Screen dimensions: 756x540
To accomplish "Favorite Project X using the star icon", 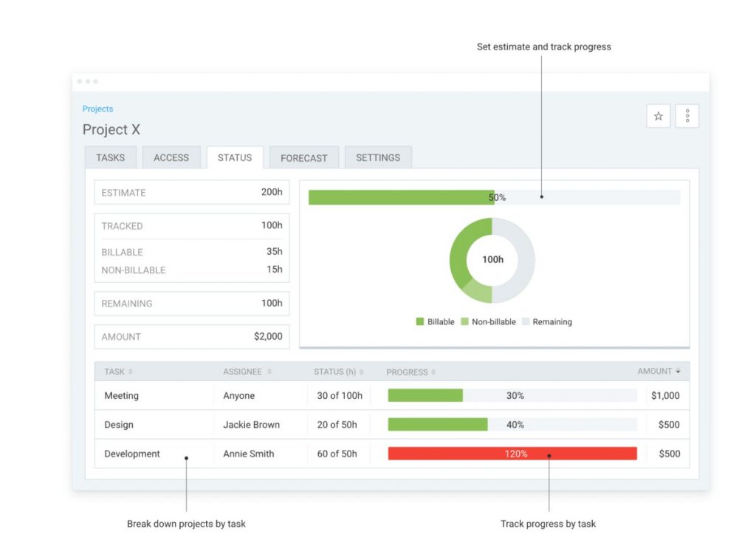I will tap(657, 116).
